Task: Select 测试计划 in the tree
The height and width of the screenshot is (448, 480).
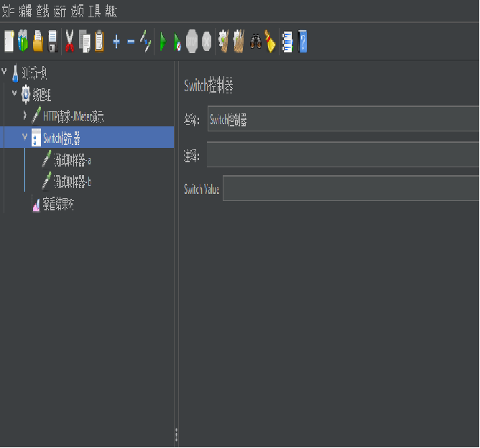Action: (x=34, y=73)
